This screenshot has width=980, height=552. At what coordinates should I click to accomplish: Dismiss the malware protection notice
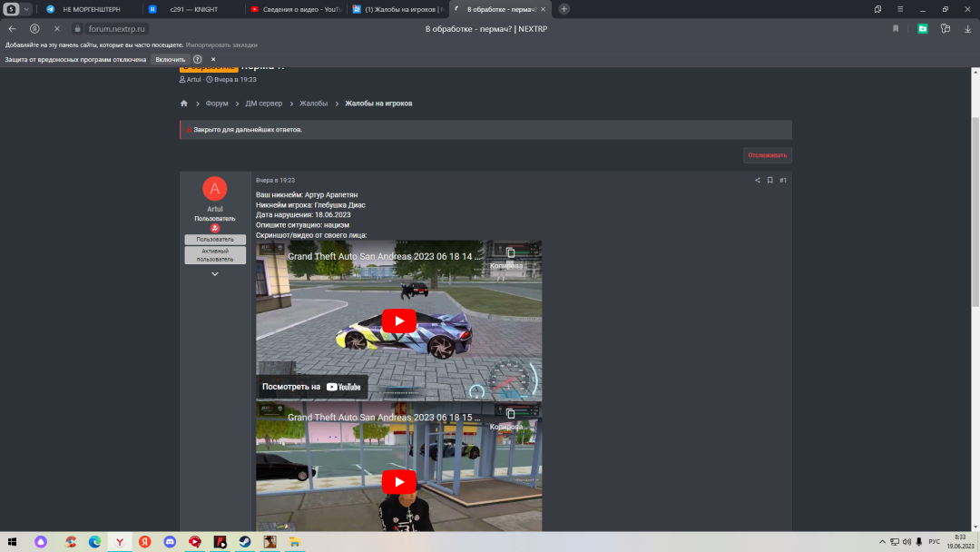pyautogui.click(x=213, y=59)
